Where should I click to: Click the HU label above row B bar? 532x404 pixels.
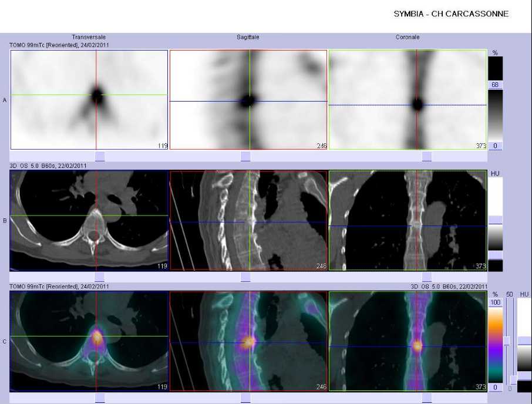[495, 173]
